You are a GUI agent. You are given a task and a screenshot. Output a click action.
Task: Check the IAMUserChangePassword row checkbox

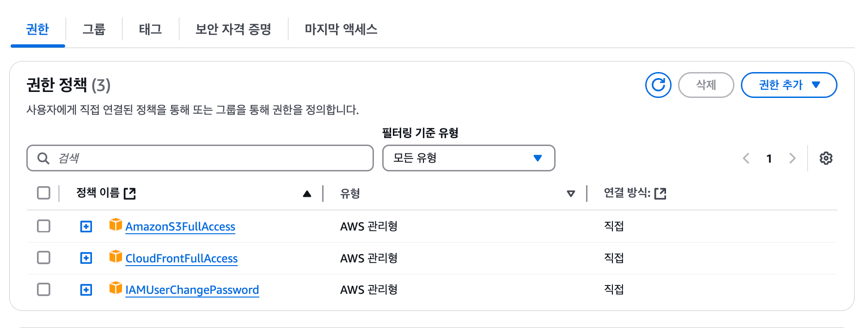(x=43, y=289)
